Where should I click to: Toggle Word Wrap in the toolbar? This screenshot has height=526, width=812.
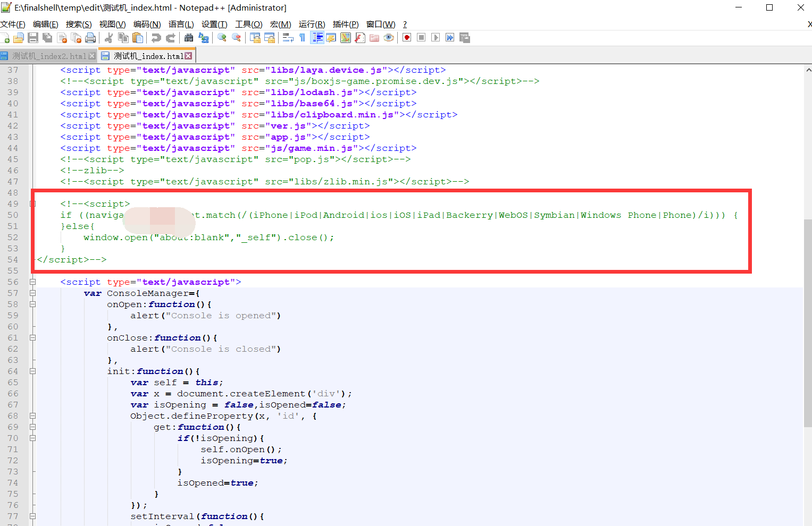pyautogui.click(x=288, y=38)
